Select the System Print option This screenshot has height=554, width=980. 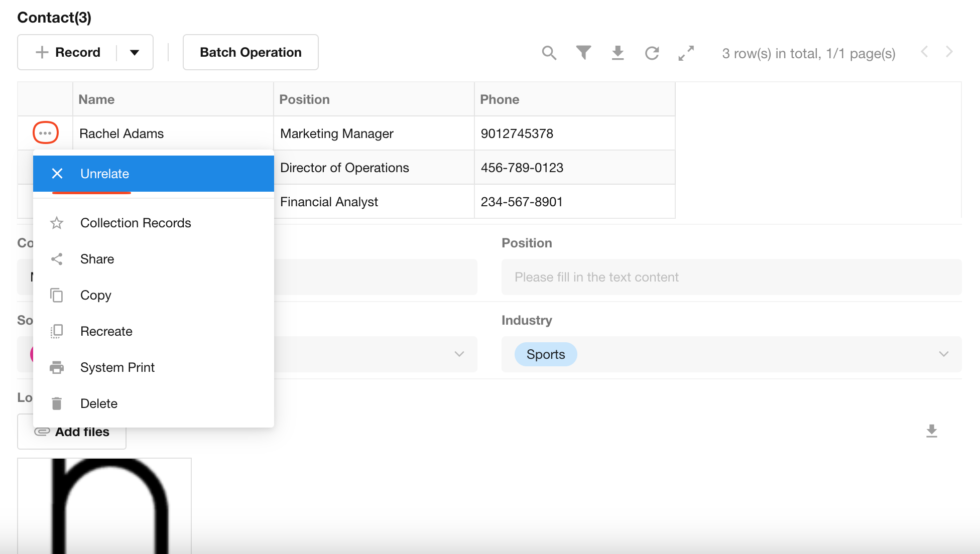tap(117, 367)
